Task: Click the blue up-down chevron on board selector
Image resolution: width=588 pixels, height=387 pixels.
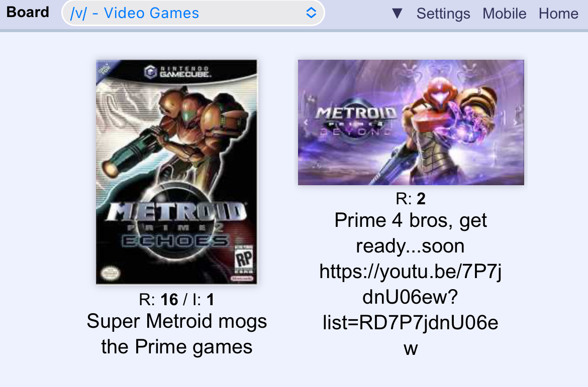Action: pos(311,13)
